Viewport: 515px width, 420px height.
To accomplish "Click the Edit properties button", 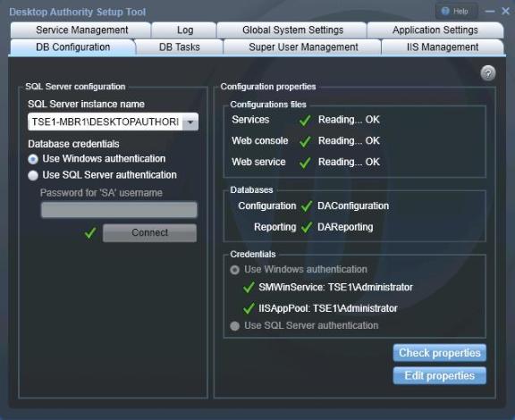I will tap(440, 375).
